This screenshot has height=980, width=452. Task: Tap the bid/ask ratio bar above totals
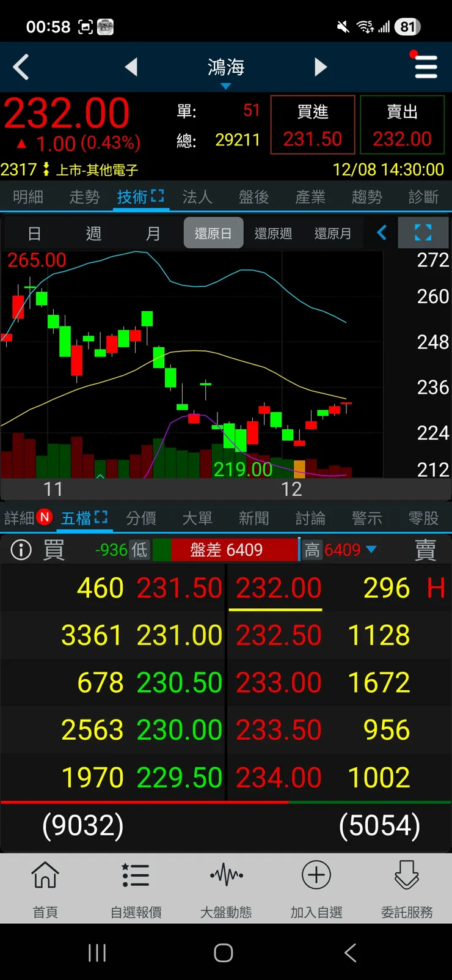(226, 801)
